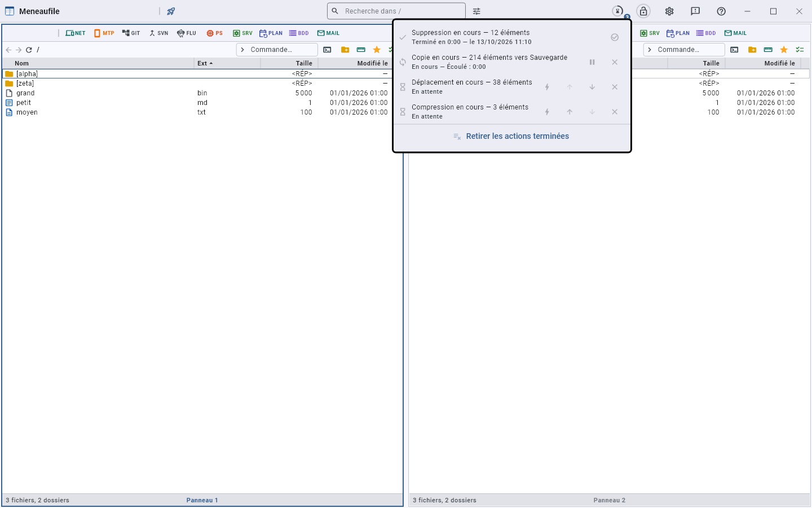
Task: Open favorites star in Panneau 2
Action: pyautogui.click(x=784, y=50)
